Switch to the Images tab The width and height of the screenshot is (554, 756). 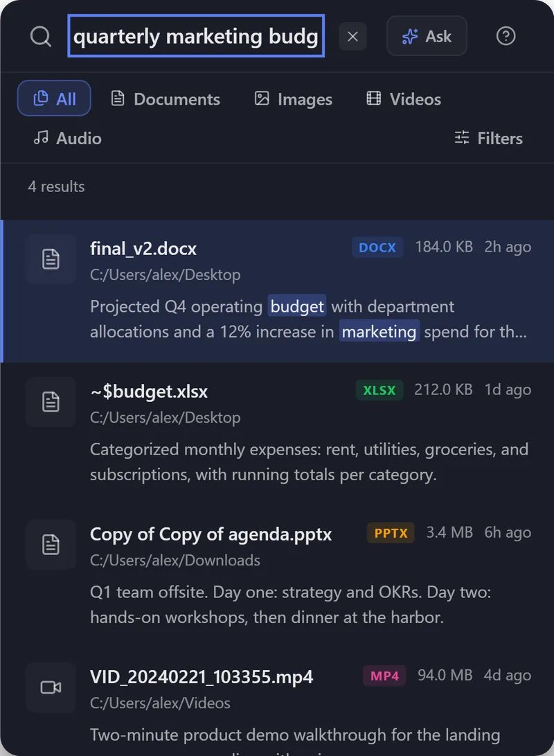[x=293, y=99]
